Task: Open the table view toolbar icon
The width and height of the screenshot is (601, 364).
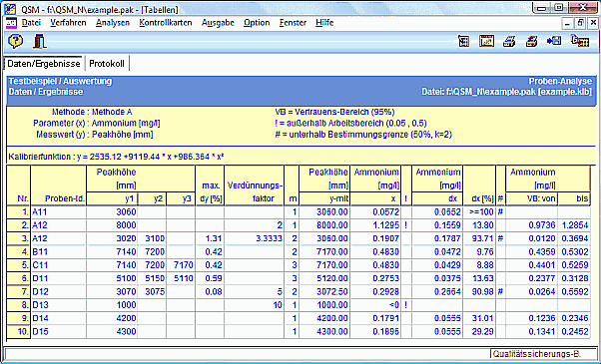Action: point(463,41)
